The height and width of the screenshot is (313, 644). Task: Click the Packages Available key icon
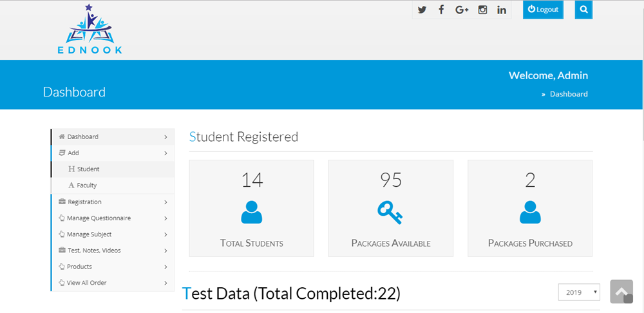point(390,212)
